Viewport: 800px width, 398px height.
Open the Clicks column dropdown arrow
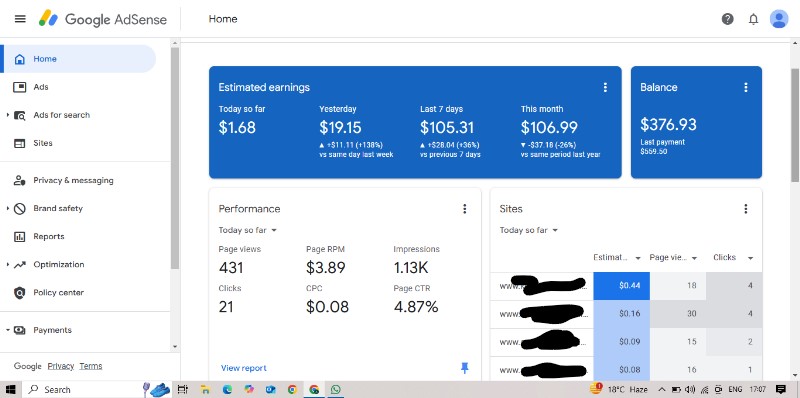[x=750, y=258]
